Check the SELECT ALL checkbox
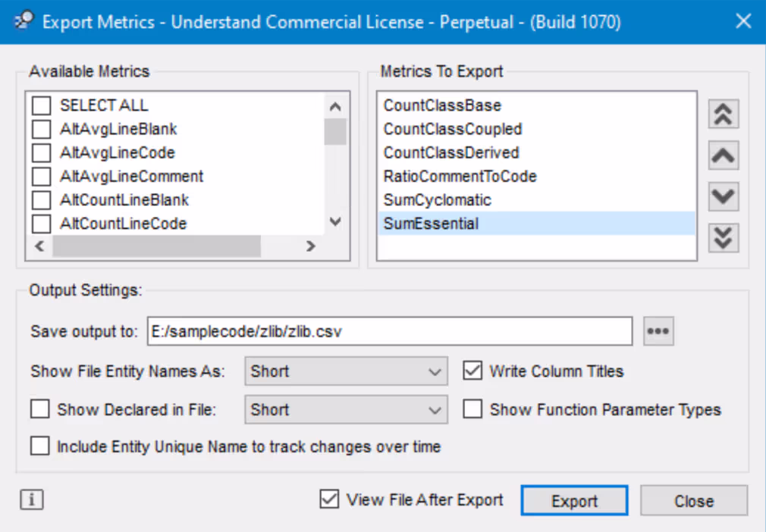 click(41, 105)
